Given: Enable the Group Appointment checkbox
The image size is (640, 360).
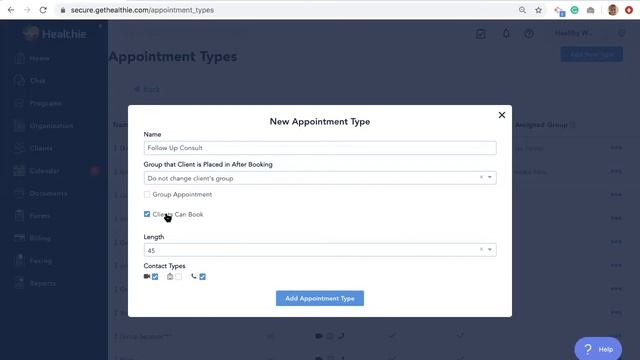Looking at the screenshot, I should [x=147, y=195].
